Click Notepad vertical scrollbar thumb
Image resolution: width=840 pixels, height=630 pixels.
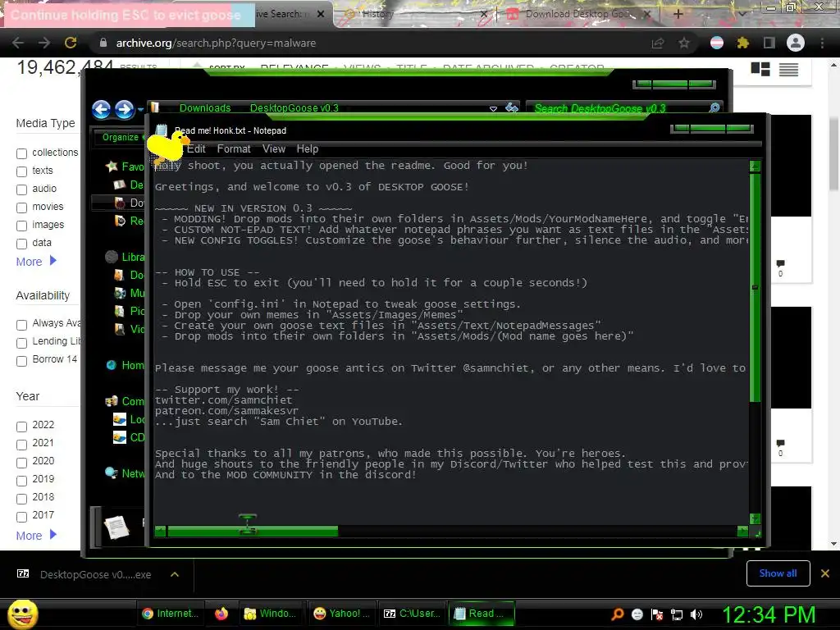755,286
